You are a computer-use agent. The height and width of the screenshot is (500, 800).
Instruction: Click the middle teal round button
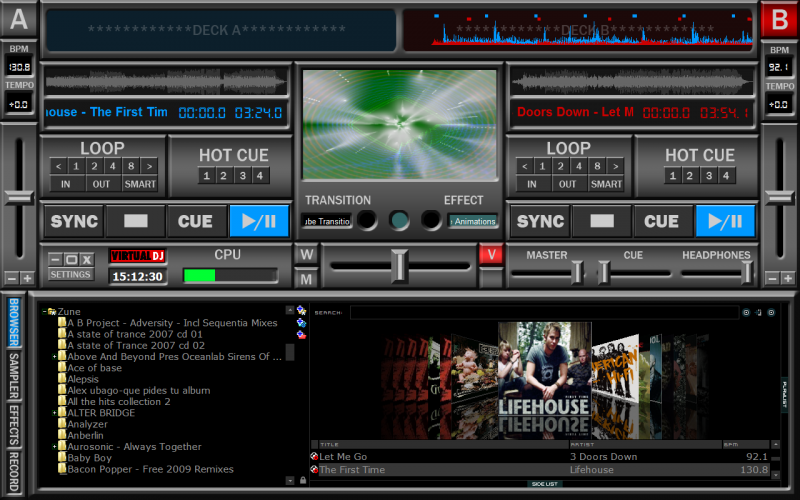click(x=399, y=220)
